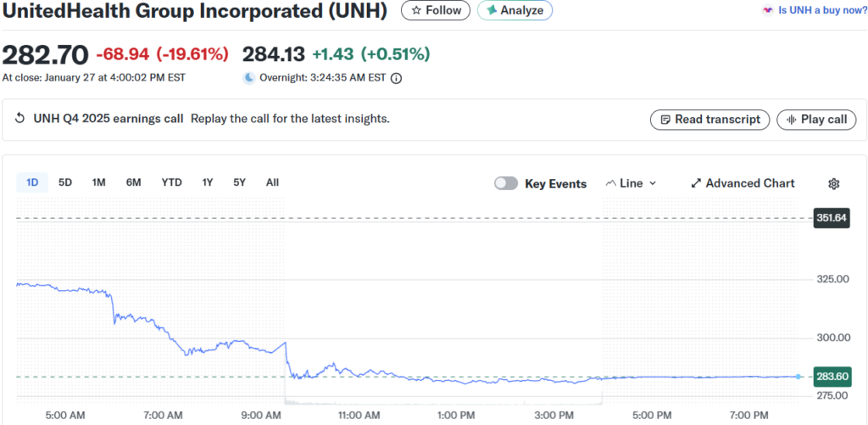Select the 1M time range
The image size is (868, 425).
99,182
